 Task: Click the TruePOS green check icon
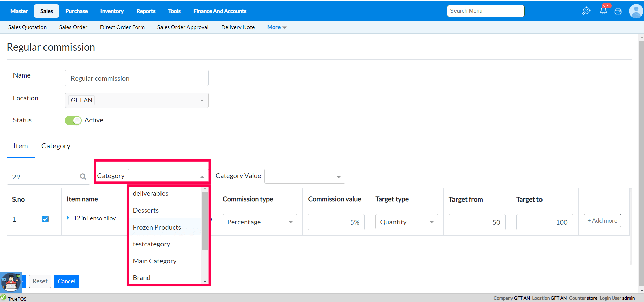(3, 297)
